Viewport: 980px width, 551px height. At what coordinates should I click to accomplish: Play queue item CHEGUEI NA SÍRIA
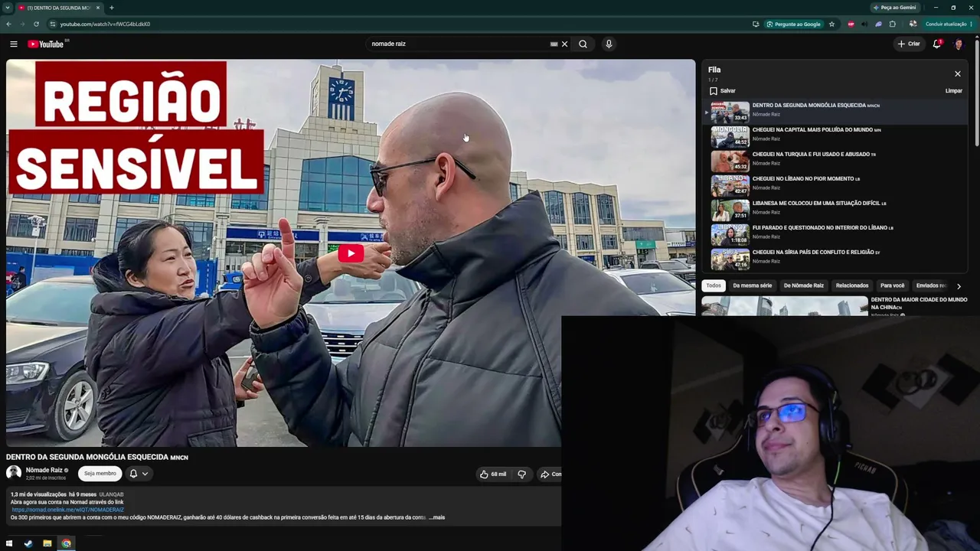click(835, 260)
